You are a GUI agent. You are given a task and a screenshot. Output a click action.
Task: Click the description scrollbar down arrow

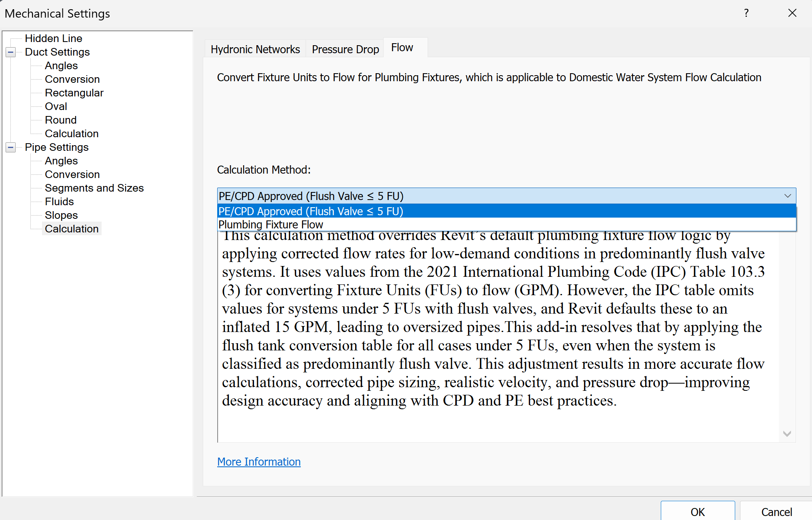787,434
